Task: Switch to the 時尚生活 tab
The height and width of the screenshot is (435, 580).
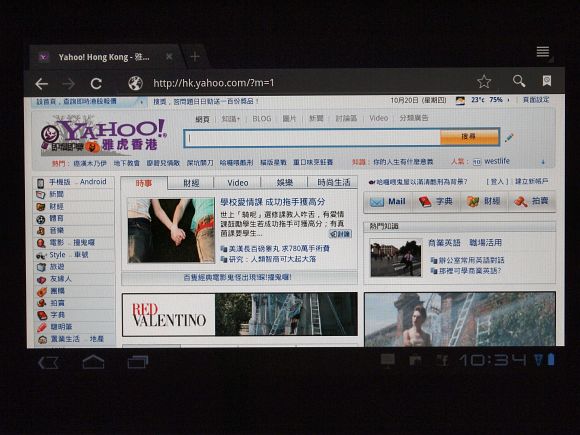Action: [x=333, y=182]
